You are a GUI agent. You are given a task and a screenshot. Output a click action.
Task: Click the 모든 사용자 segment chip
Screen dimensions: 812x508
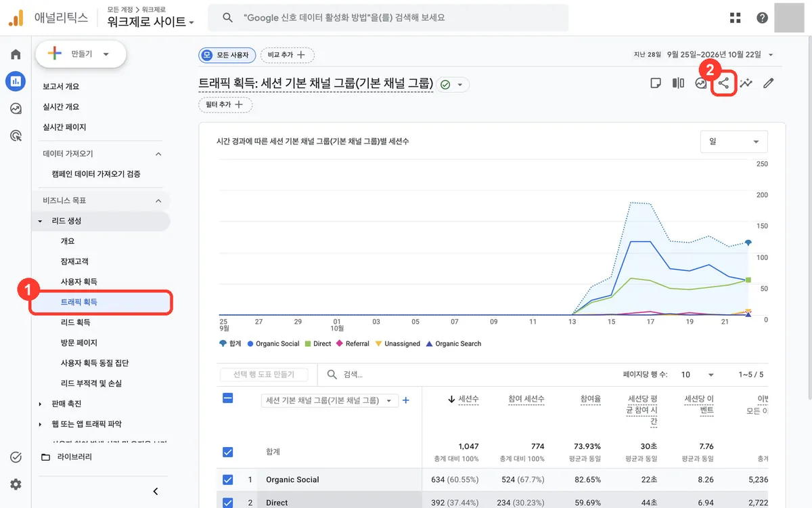point(227,55)
